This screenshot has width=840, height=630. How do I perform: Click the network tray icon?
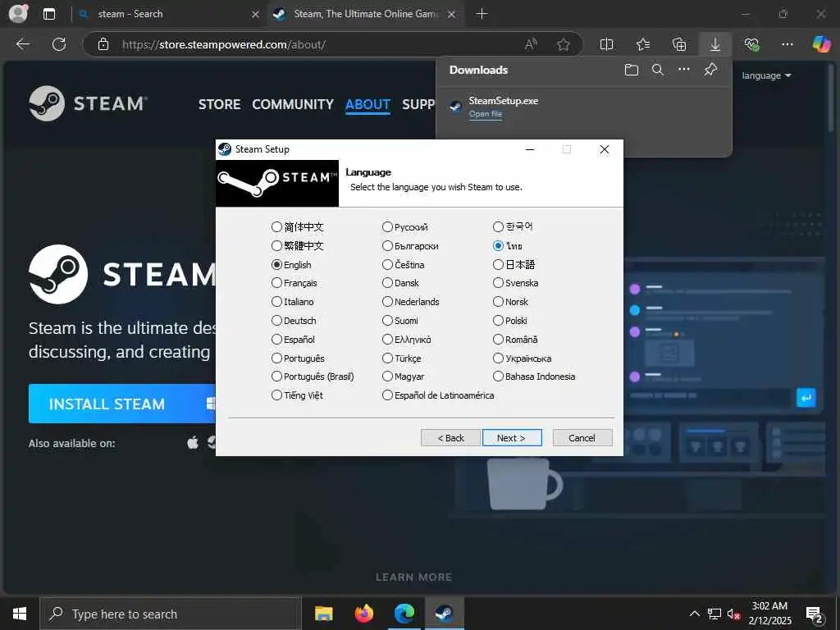714,614
